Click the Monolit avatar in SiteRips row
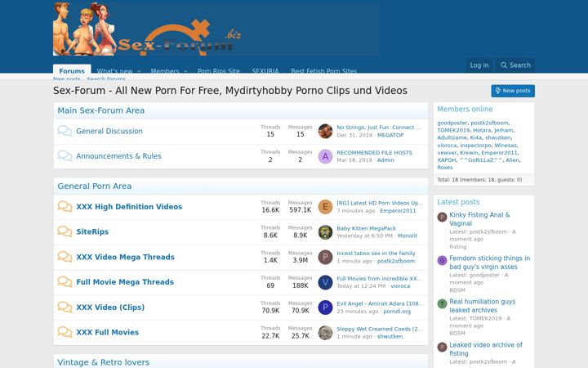Image resolution: width=588 pixels, height=368 pixels. coord(325,232)
